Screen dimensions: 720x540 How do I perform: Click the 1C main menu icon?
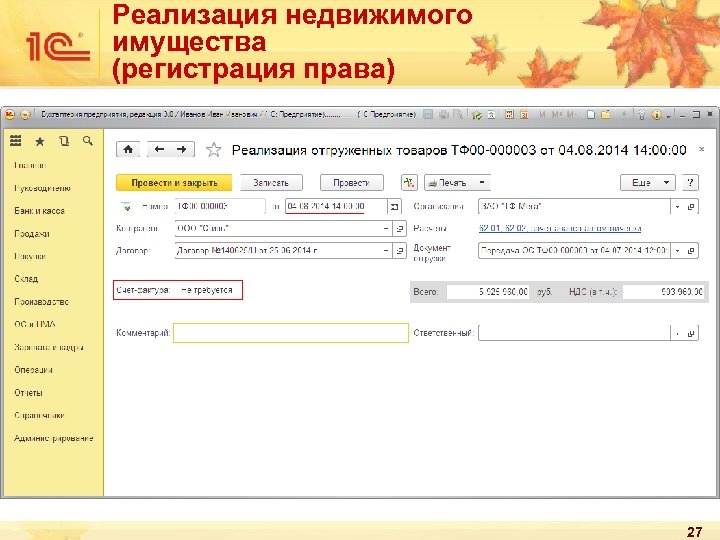pyautogui.click(x=10, y=114)
